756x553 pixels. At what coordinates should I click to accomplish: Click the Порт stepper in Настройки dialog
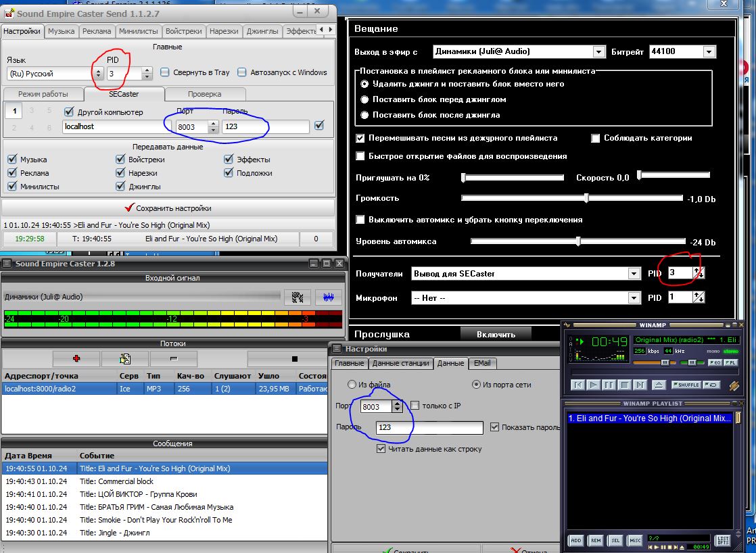click(398, 406)
